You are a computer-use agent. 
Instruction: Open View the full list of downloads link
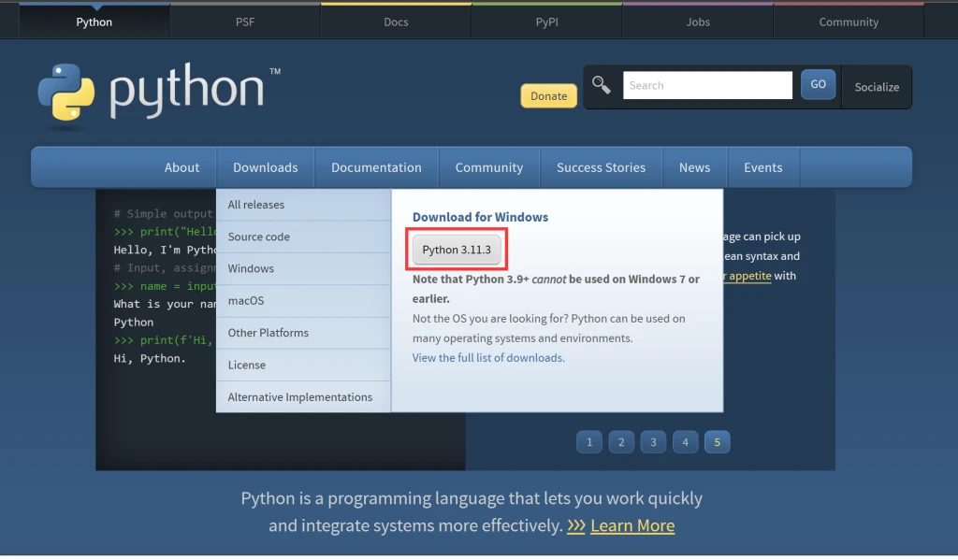pyautogui.click(x=488, y=357)
